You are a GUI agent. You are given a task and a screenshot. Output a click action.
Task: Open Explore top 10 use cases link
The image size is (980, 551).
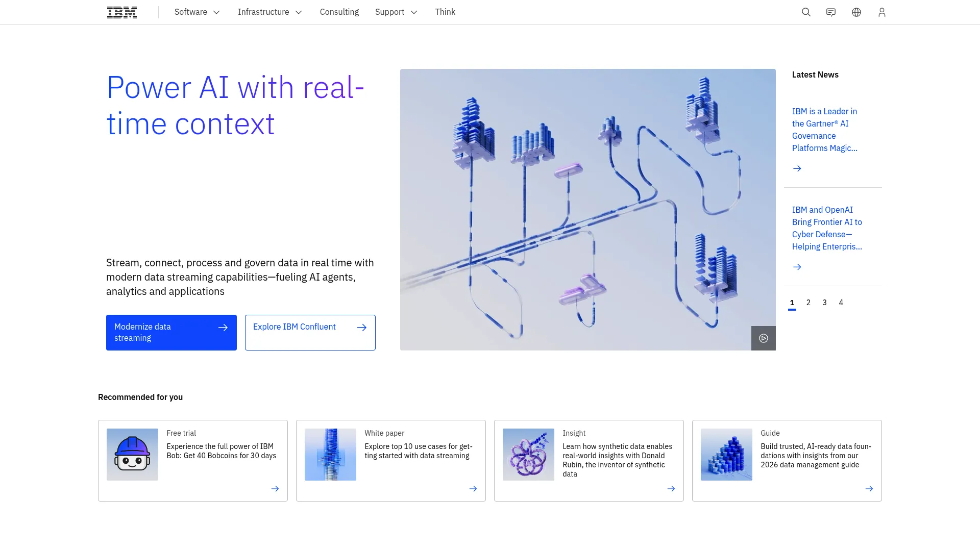pyautogui.click(x=419, y=451)
